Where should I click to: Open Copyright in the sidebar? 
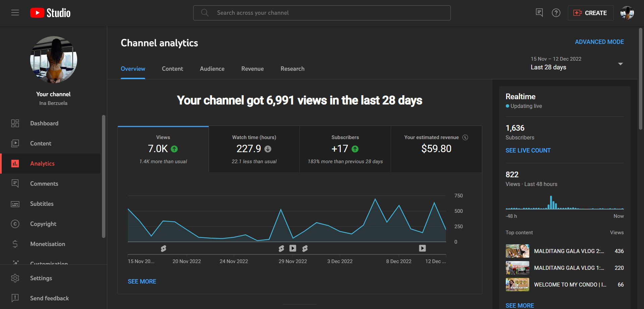click(x=50, y=224)
